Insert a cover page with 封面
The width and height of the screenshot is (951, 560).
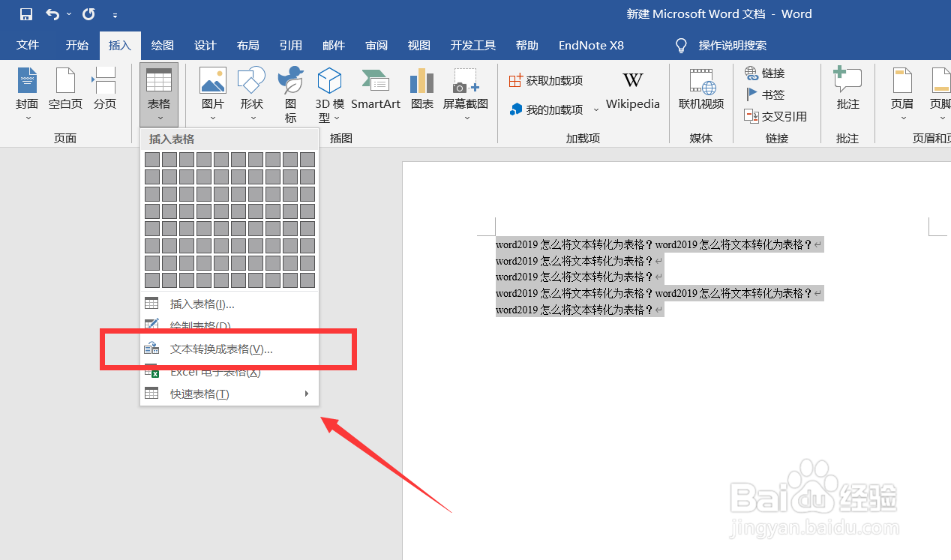(x=27, y=94)
